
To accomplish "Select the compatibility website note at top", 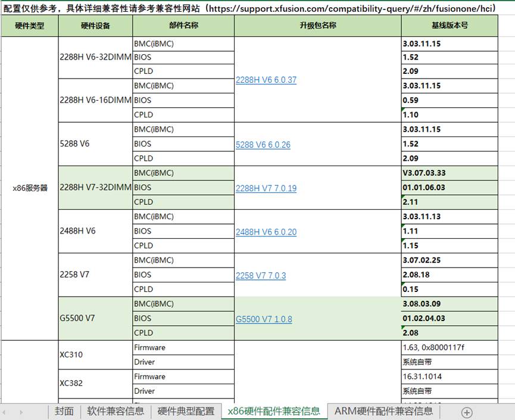I will click(x=249, y=8).
